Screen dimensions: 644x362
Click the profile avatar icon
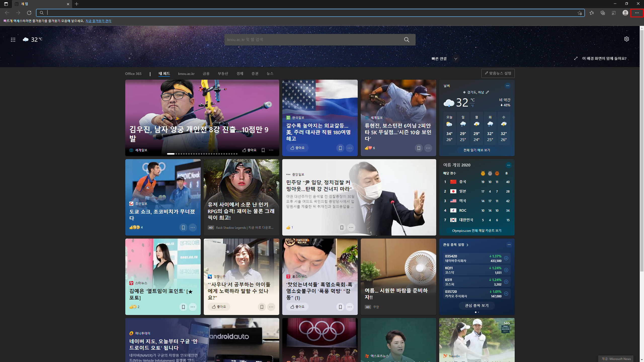coord(625,13)
